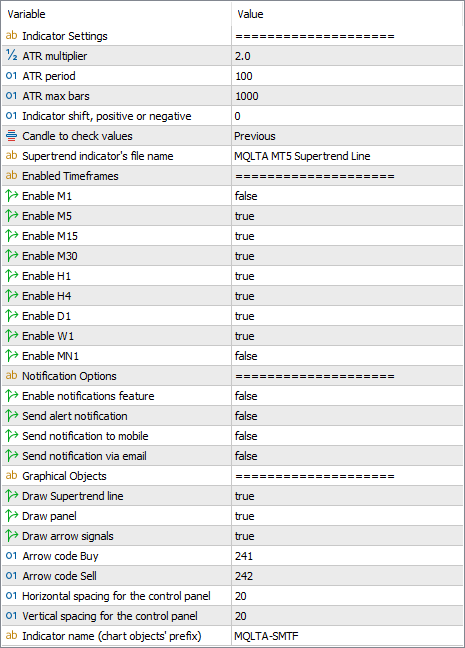Viewport: 465px width, 648px height.
Task: Click the boolean icon beside Draw panel
Action: pyautogui.click(x=12, y=516)
